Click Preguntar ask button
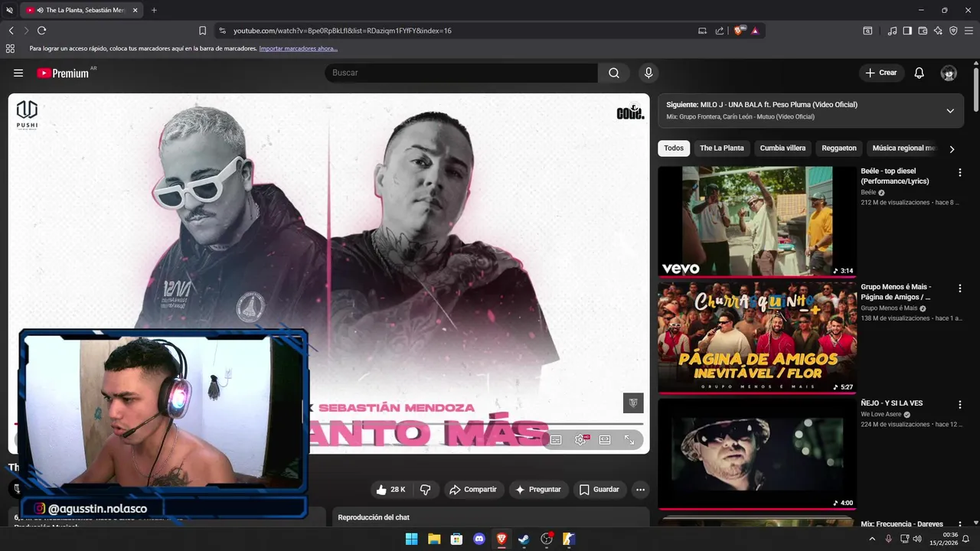This screenshot has width=980, height=551. (x=538, y=490)
